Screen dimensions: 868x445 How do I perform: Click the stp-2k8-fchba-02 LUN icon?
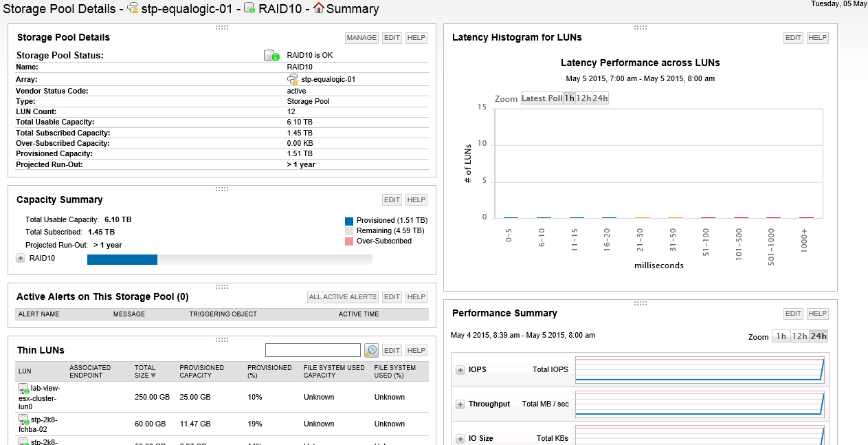point(23,420)
